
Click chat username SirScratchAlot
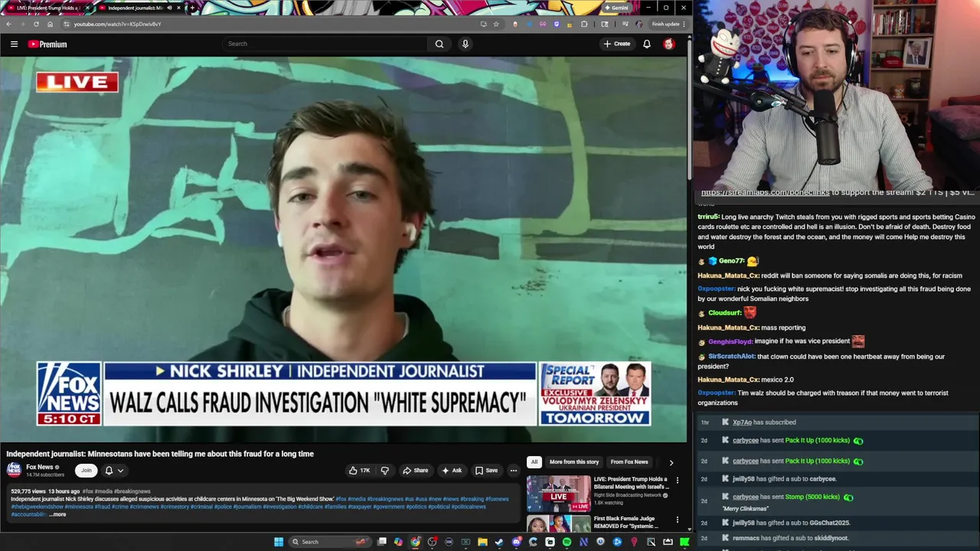732,357
